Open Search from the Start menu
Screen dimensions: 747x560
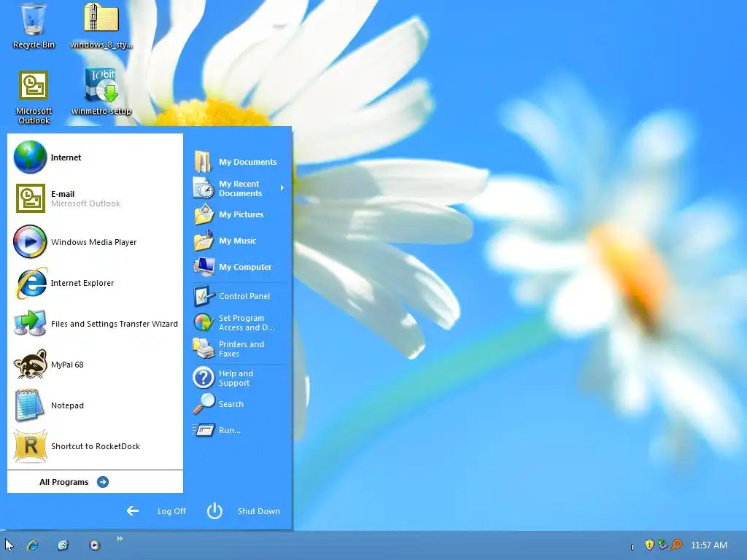click(239, 404)
